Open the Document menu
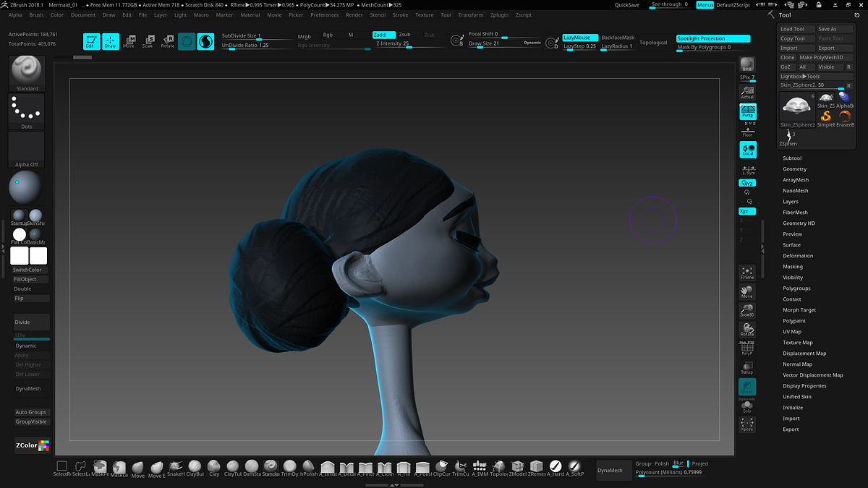This screenshot has width=868, height=488. pos(83,15)
